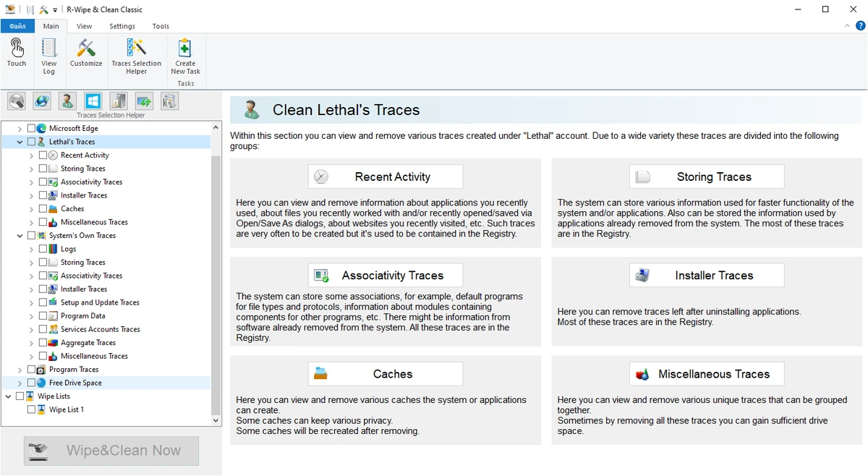Viewport: 868px width, 476px height.
Task: Open the Customize tool in the ribbon
Action: [x=86, y=54]
